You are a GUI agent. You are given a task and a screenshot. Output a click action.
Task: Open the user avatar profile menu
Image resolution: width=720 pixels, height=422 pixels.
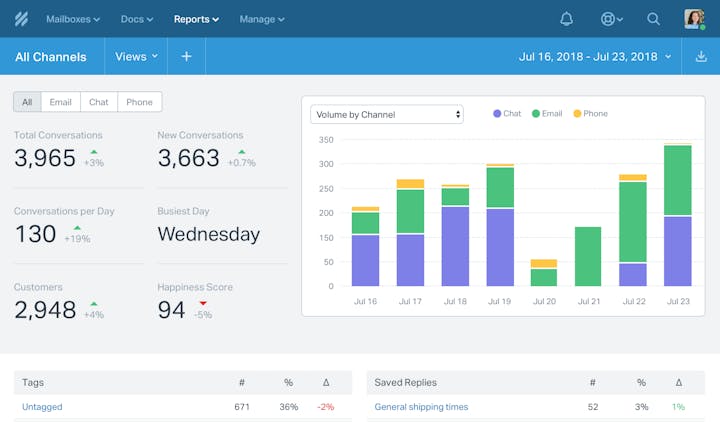coord(695,19)
